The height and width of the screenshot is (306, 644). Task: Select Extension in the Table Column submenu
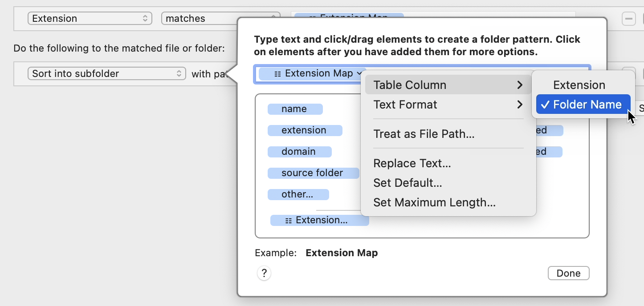pos(579,85)
